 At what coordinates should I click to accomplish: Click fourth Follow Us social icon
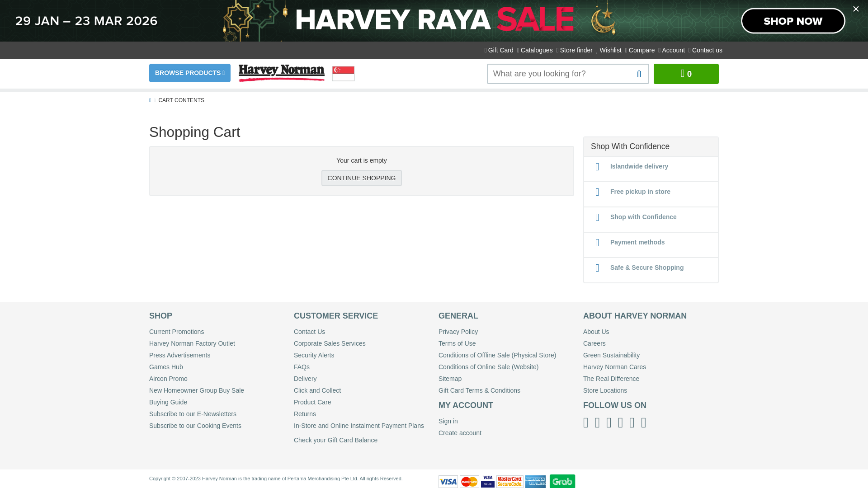620,422
